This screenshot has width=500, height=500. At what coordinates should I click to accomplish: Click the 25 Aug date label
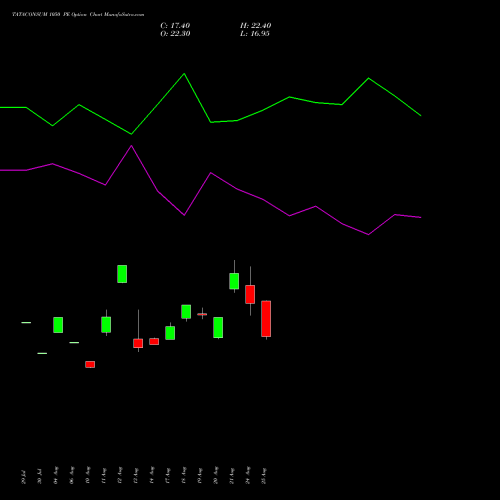[264, 476]
